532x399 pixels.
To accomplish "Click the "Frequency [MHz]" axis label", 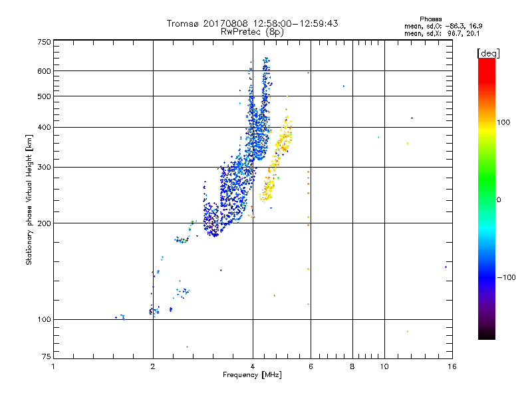I will 252,375.
